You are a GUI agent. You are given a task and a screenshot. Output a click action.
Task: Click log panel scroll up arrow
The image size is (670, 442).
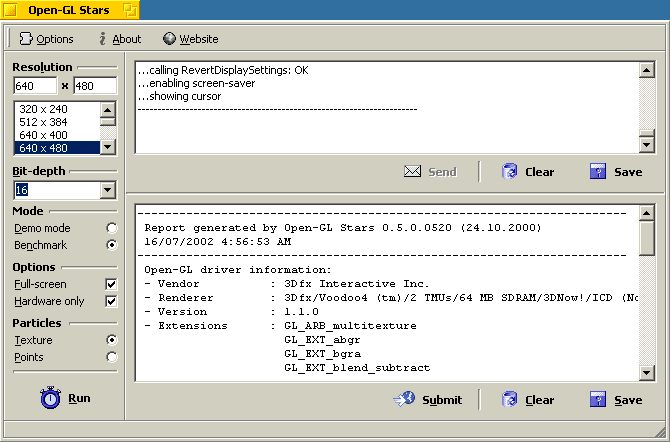(x=647, y=70)
